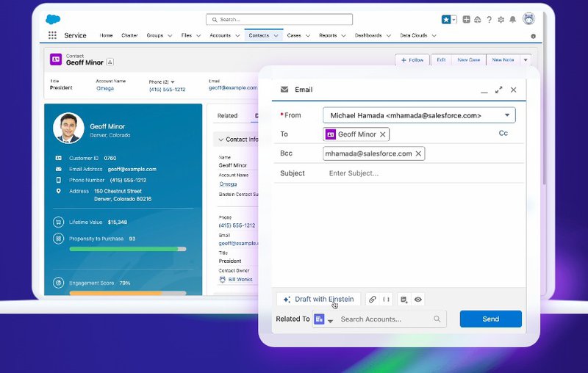The height and width of the screenshot is (373, 588).
Task: Open the Help question mark icon
Action: (489, 20)
